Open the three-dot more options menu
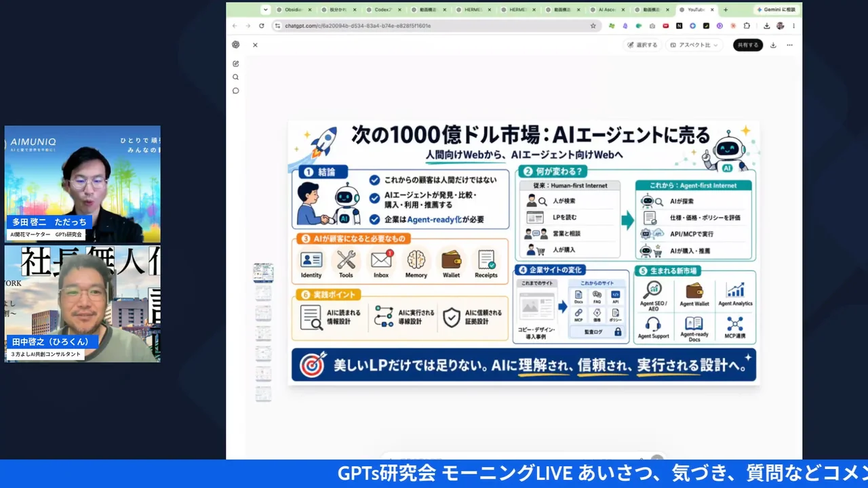 pos(789,45)
